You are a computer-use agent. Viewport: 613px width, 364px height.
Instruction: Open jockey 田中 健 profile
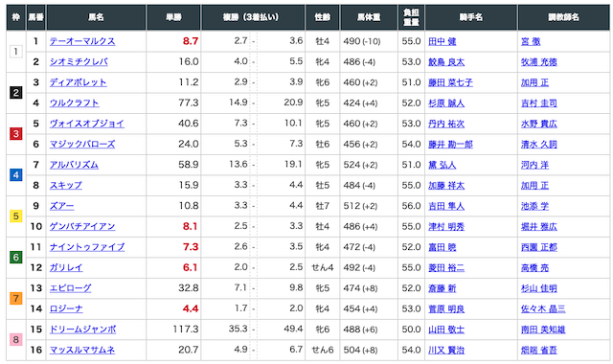[x=443, y=41]
